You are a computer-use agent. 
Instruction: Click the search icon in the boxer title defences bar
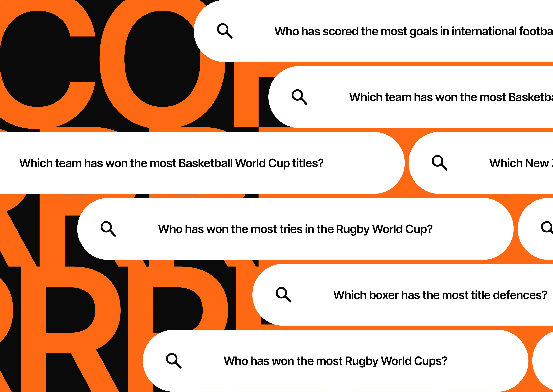pos(283,295)
